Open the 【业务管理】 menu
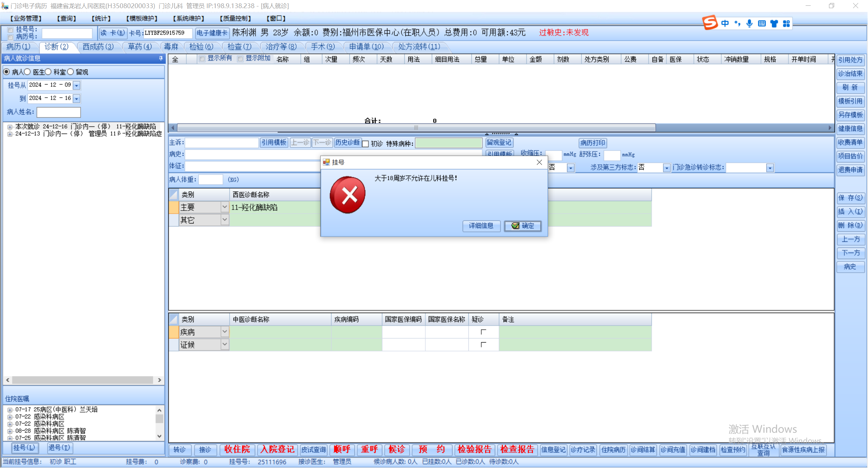The height and width of the screenshot is (468, 868). (26, 18)
